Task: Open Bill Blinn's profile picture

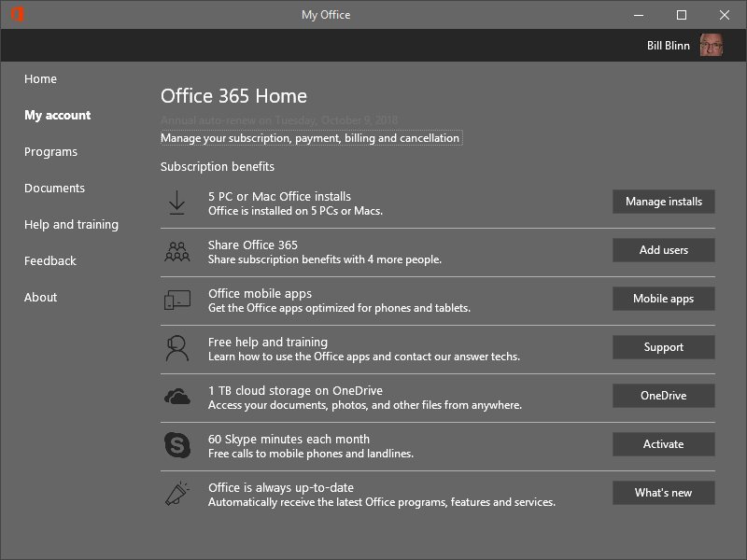Action: (x=712, y=45)
